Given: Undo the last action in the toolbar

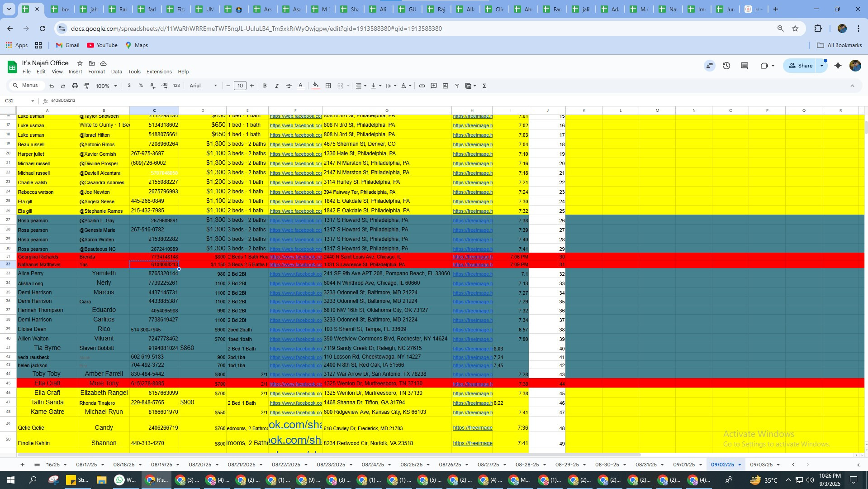Looking at the screenshot, I should click(52, 86).
